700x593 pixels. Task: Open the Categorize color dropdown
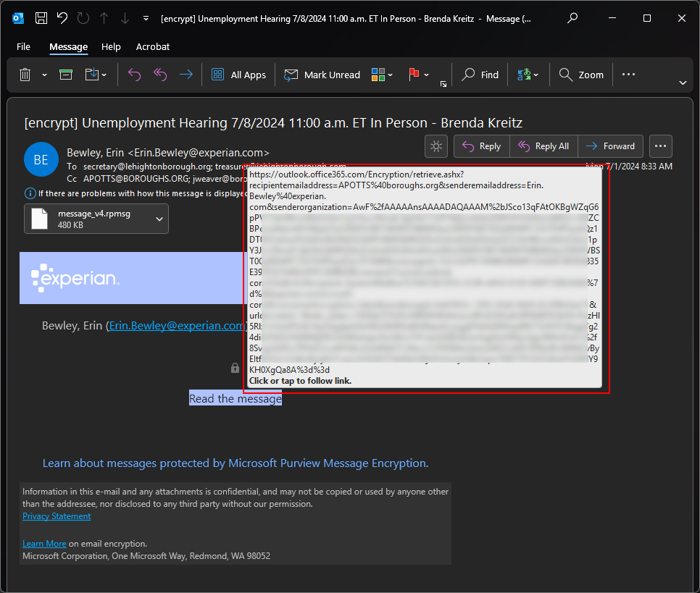tap(382, 75)
